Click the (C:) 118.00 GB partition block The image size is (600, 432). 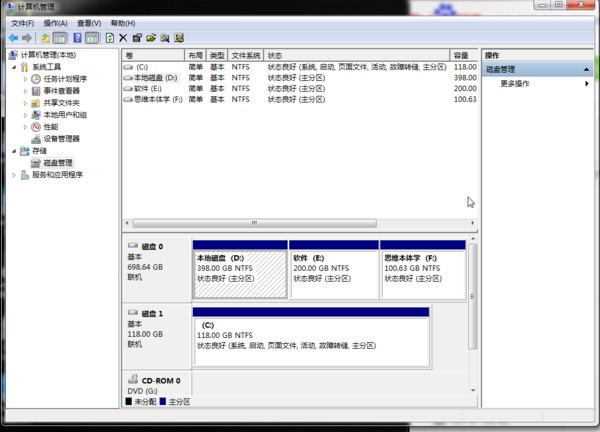tap(311, 337)
